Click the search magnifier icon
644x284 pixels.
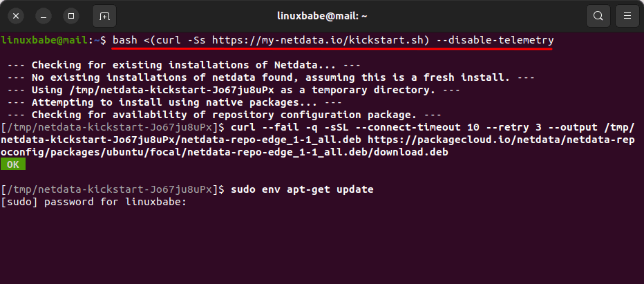(x=598, y=15)
